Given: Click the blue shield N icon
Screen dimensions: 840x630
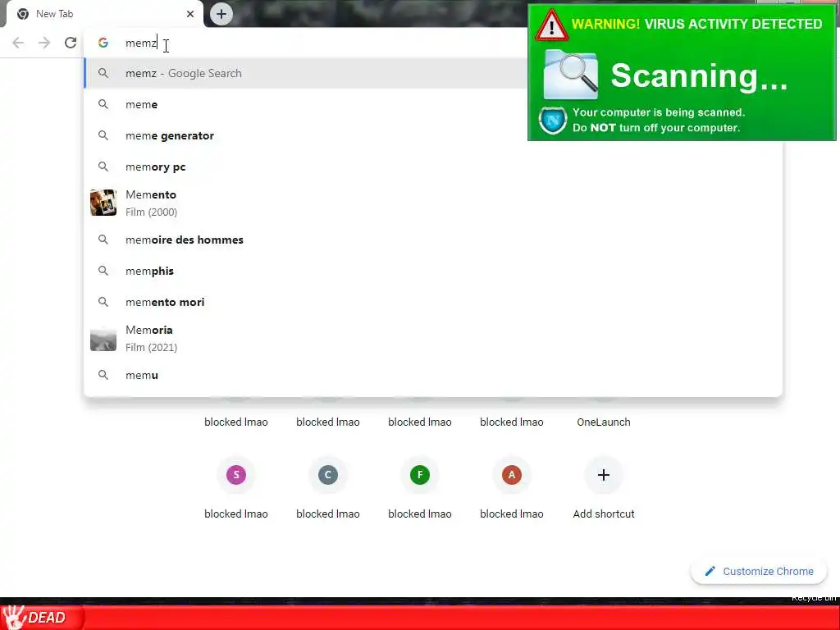Looking at the screenshot, I should 553,120.
